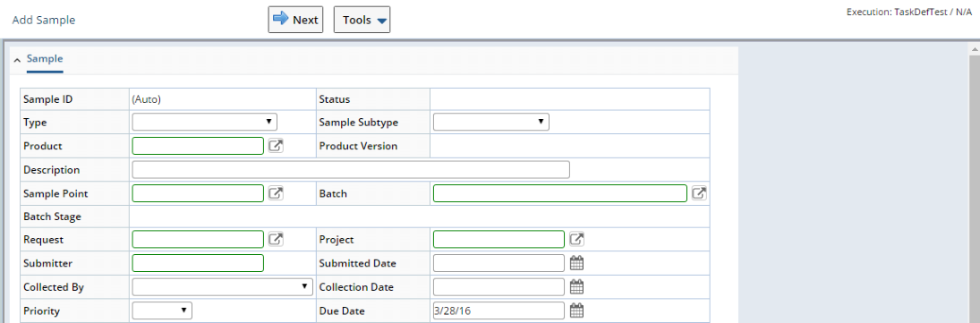This screenshot has width=980, height=323.
Task: Click the vertical scrollbar up arrow
Action: point(975,50)
